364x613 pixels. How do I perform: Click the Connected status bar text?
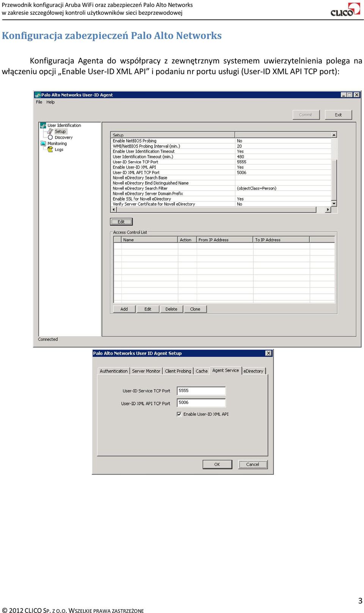click(x=48, y=339)
